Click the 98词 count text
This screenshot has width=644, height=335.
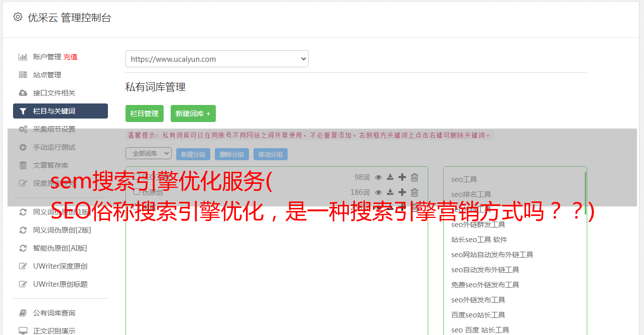pos(362,177)
